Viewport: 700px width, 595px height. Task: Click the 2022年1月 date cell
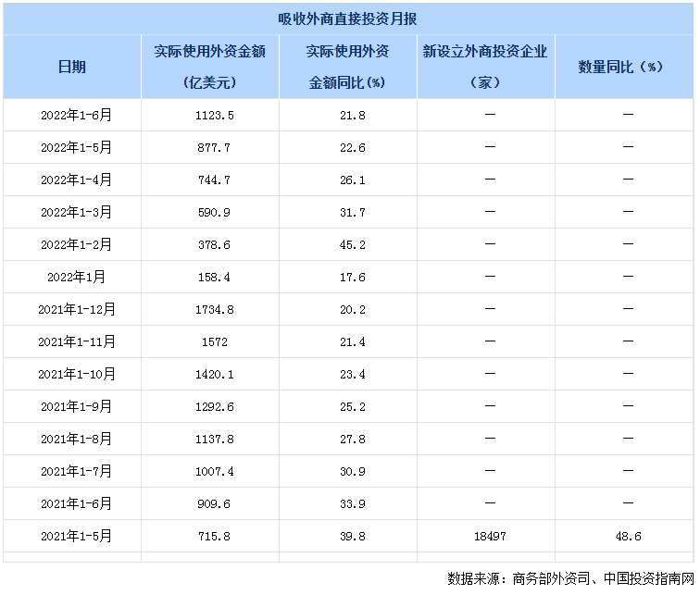[x=76, y=277]
